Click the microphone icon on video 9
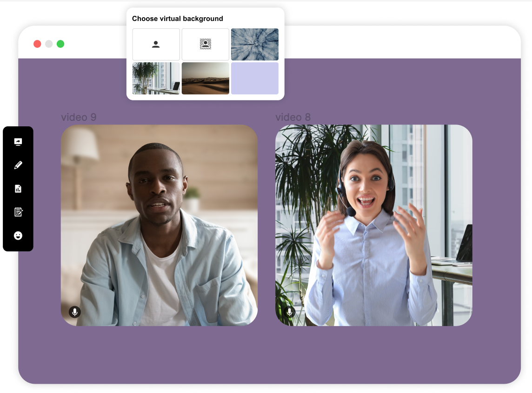Image resolution: width=532 pixels, height=393 pixels. click(x=76, y=312)
